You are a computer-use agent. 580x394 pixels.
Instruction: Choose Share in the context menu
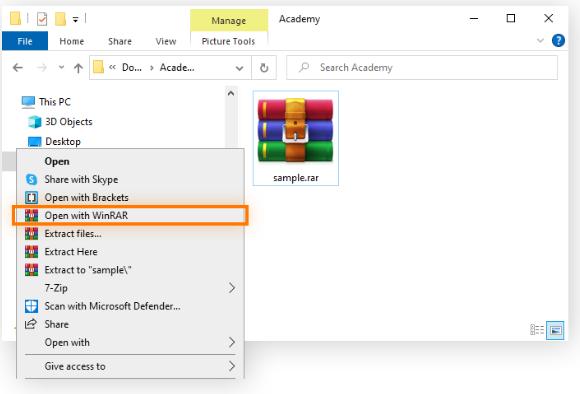pyautogui.click(x=130, y=324)
